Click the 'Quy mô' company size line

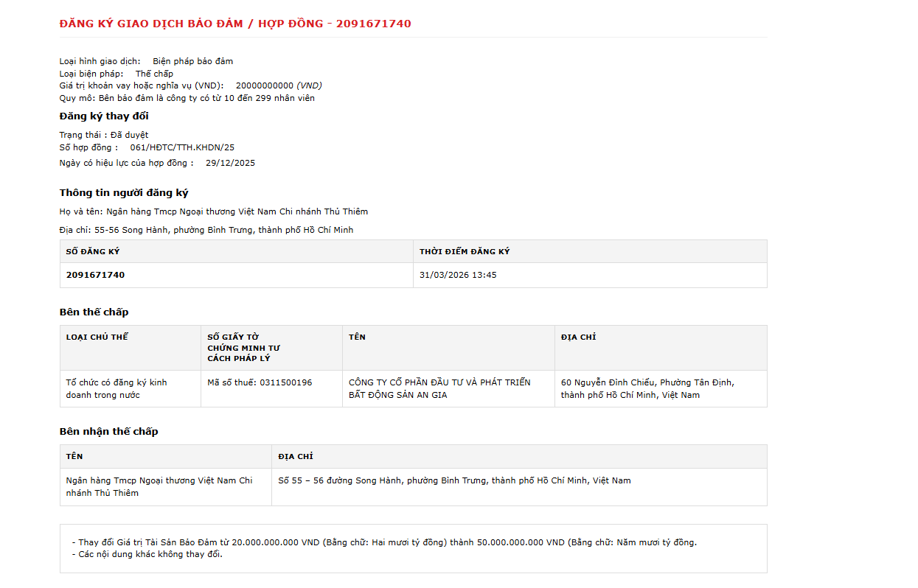[187, 98]
